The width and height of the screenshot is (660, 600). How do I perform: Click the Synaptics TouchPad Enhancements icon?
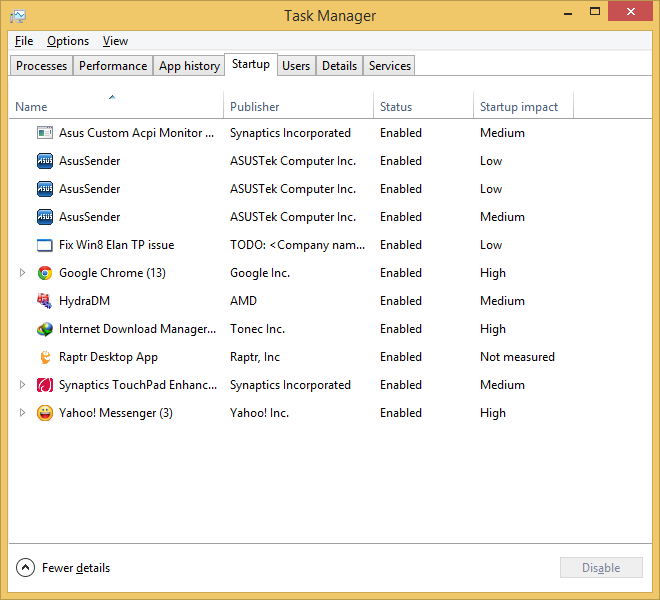pos(45,385)
